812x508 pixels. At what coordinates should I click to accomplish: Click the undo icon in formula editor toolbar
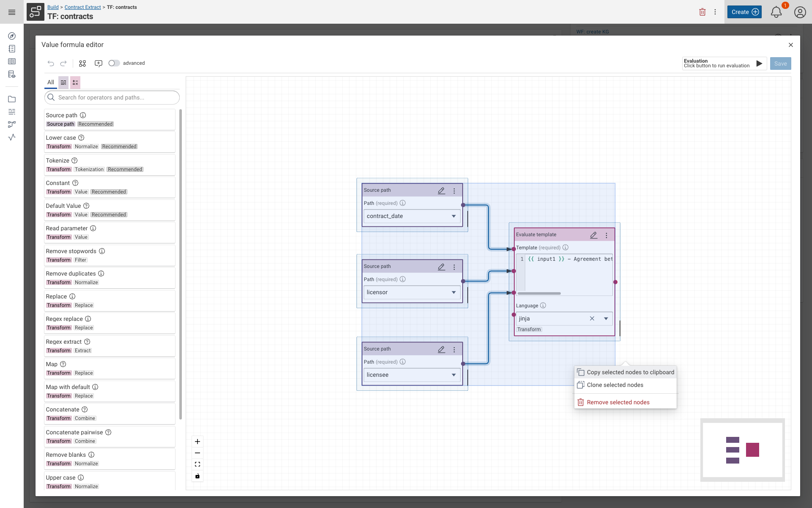(51, 63)
